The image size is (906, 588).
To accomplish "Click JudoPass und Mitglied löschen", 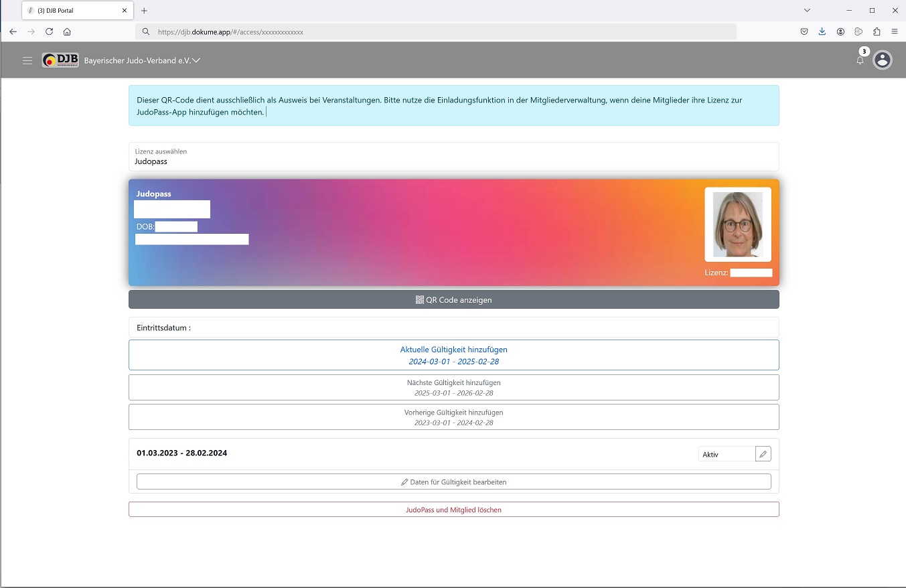I will click(x=453, y=510).
